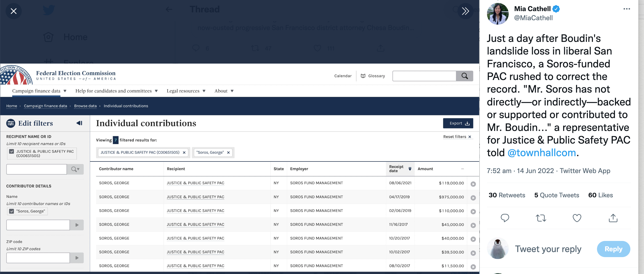Viewport: 644px width, 274px height.
Task: Click the tweet timestamp 7:52 am · 14 Jun 2022
Action: 520,171
